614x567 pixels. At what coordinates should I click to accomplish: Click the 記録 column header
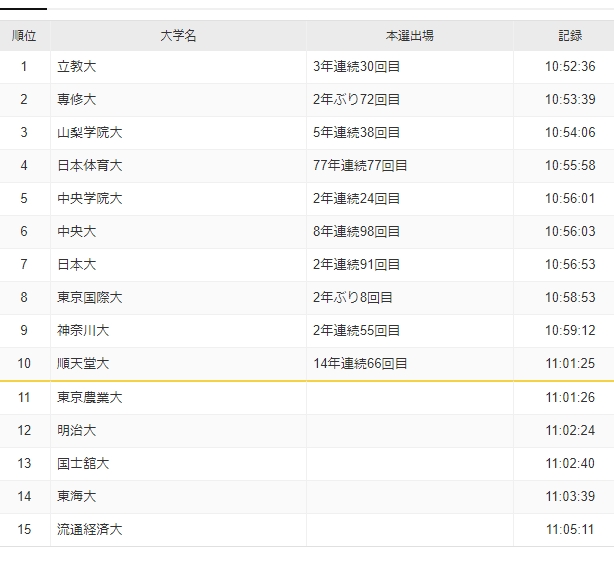point(570,36)
